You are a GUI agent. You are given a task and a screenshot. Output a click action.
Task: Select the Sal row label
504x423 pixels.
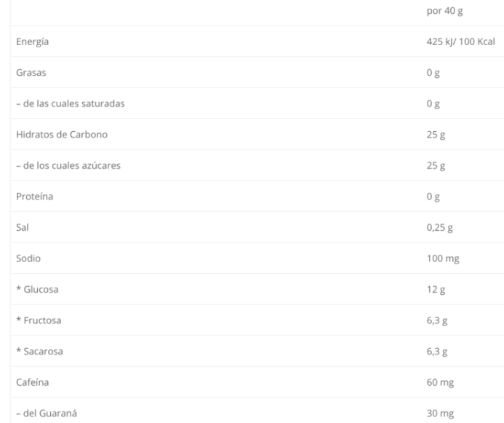pyautogui.click(x=23, y=227)
